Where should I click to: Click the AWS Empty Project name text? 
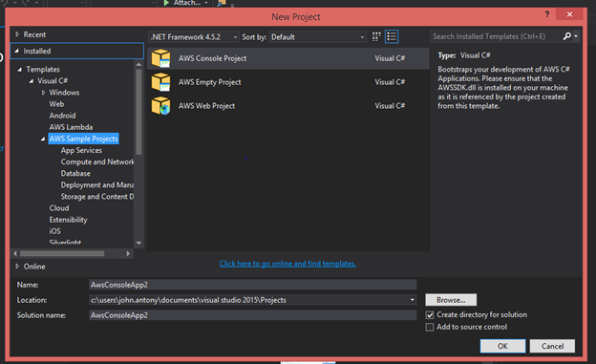[210, 82]
